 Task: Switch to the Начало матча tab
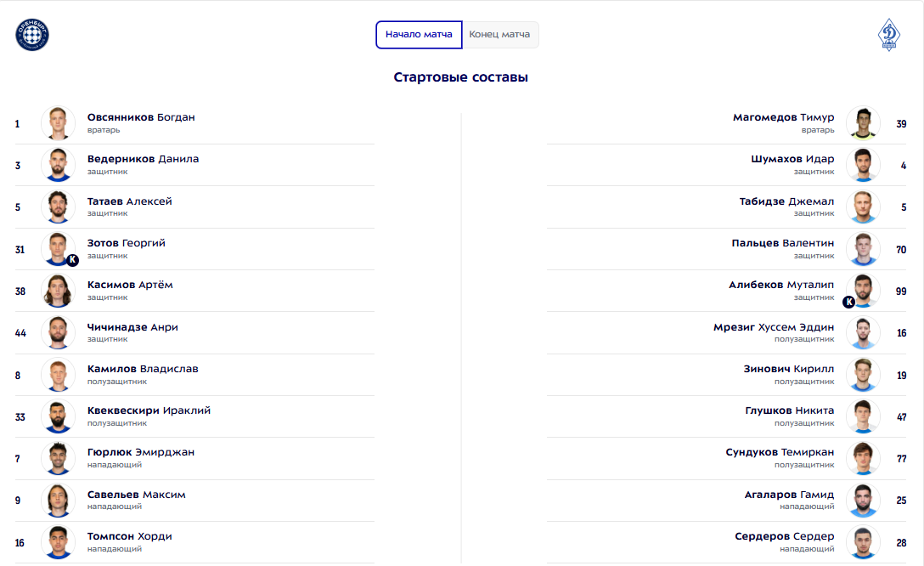click(419, 35)
